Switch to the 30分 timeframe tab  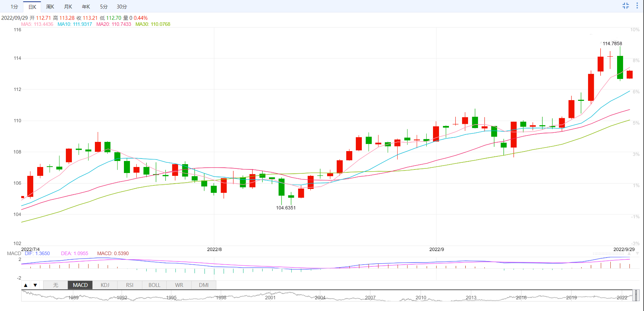coord(122,7)
